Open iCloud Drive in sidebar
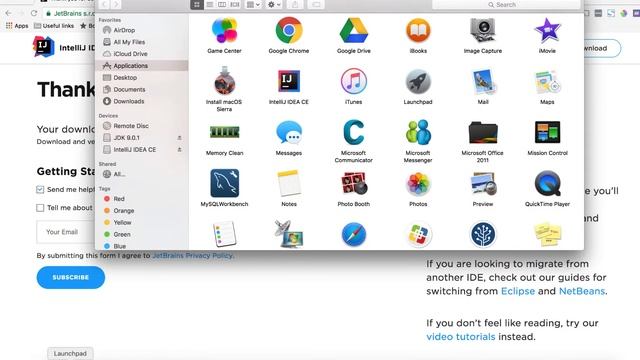 (x=130, y=53)
